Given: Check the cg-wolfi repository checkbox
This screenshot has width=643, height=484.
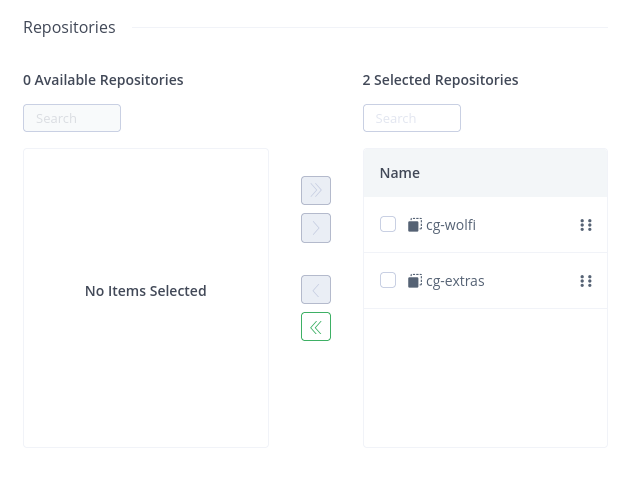Looking at the screenshot, I should click(x=388, y=225).
